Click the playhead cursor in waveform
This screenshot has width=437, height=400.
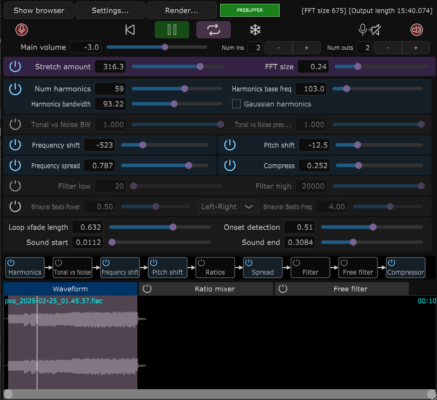click(37, 342)
